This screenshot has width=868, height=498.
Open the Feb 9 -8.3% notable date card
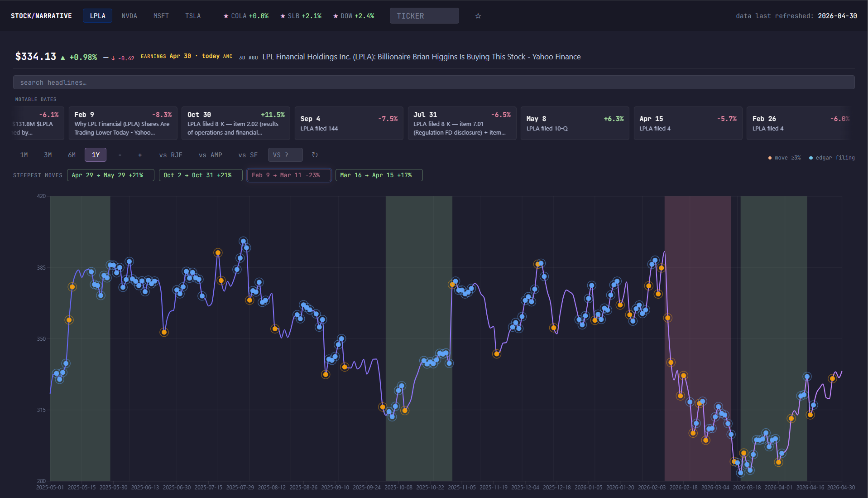coord(123,123)
